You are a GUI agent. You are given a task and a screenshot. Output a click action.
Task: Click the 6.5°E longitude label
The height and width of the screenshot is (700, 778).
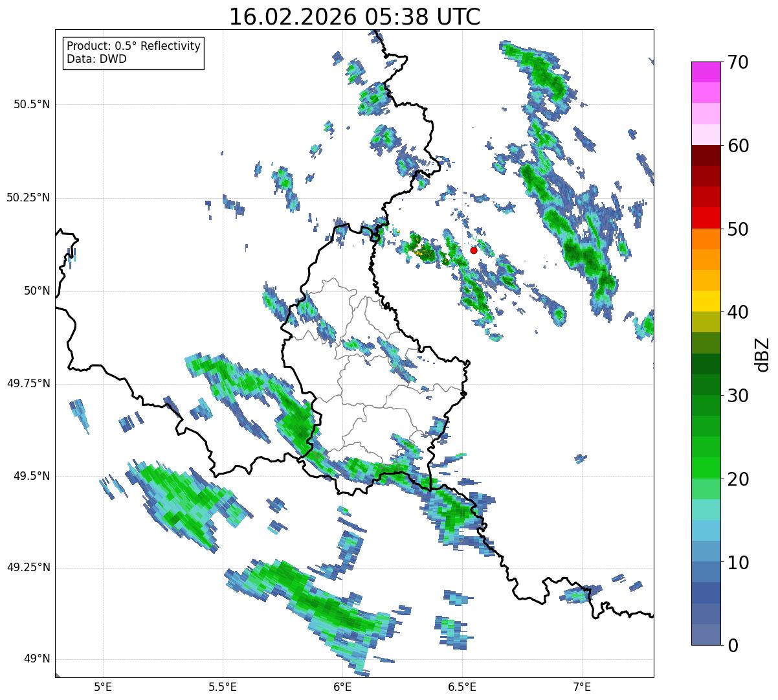(462, 686)
